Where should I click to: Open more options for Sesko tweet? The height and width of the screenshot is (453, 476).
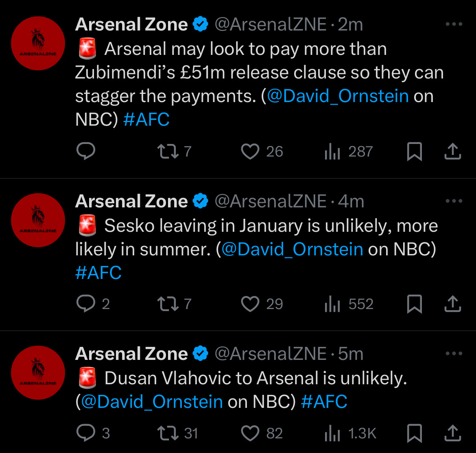click(x=454, y=201)
